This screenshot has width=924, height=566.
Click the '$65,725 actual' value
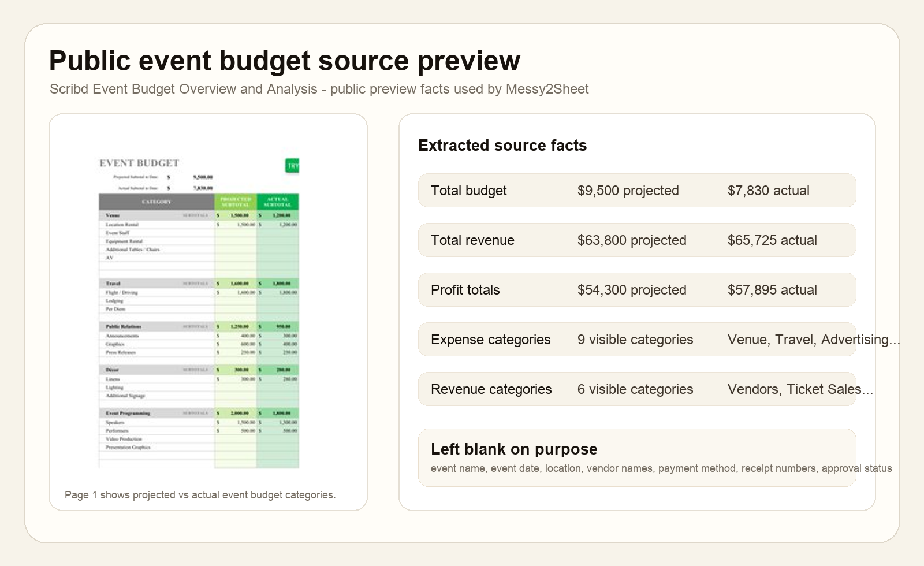(x=772, y=240)
